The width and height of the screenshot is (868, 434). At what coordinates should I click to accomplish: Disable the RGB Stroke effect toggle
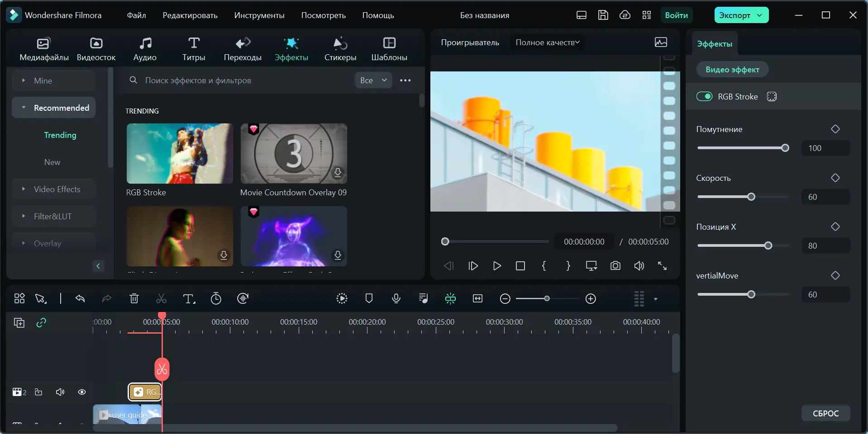point(704,96)
